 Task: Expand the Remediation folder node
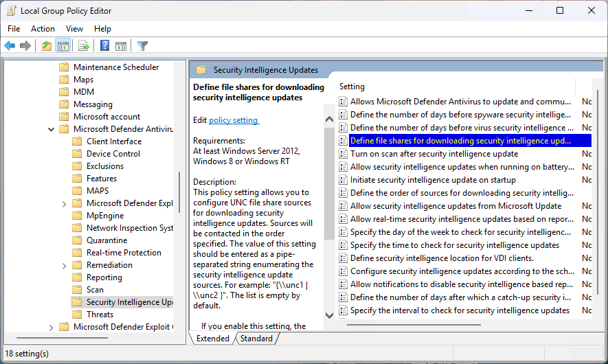point(65,265)
